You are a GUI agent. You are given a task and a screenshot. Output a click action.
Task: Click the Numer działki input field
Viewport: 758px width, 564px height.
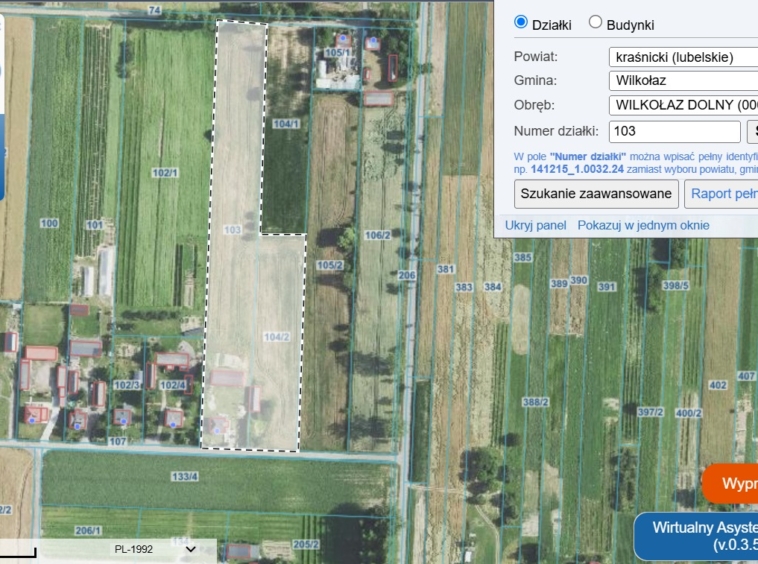click(674, 131)
